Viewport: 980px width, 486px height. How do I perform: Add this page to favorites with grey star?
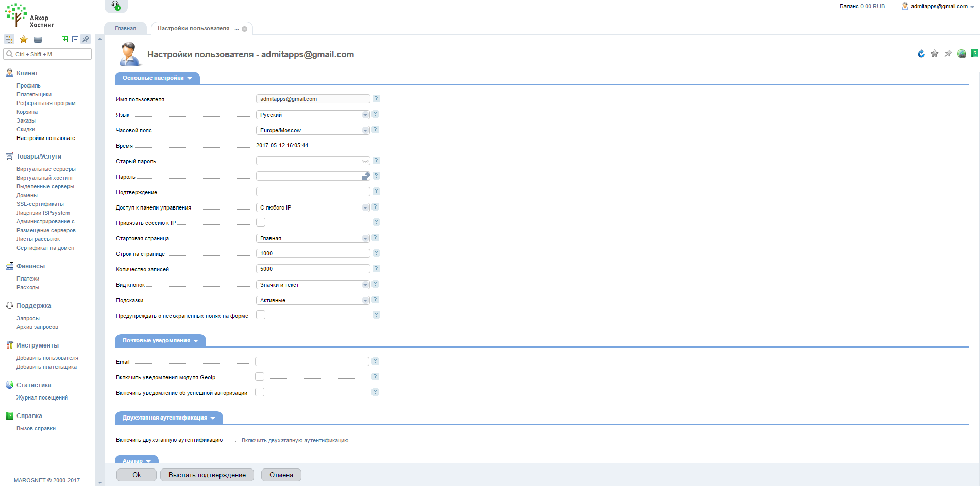click(935, 54)
